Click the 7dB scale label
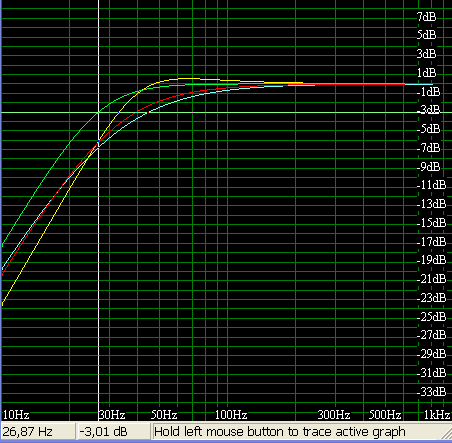Screen dimensions: 452x443 point(426,16)
